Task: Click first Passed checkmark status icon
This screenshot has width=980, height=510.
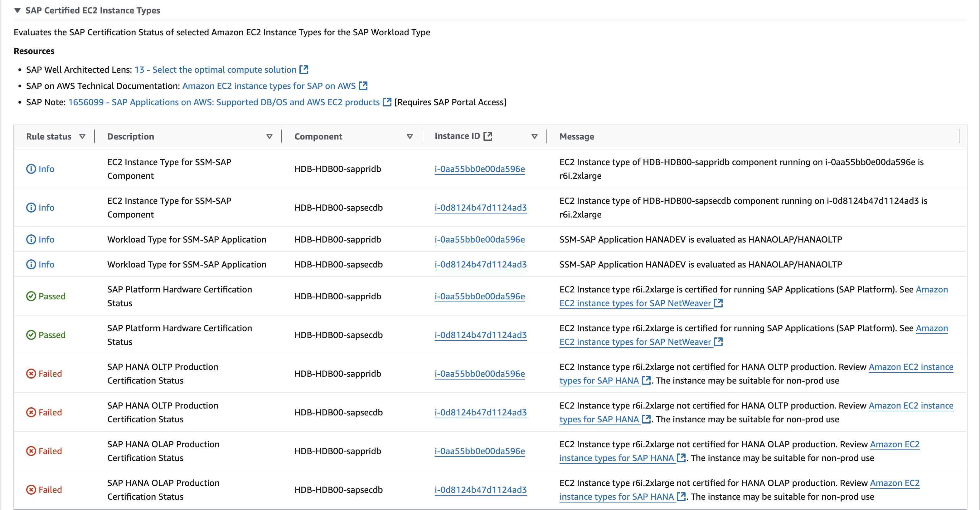Action: click(31, 296)
